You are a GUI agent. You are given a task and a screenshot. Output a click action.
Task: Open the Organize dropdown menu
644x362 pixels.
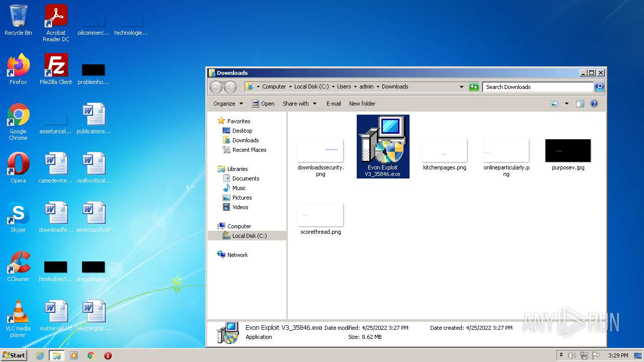(x=228, y=104)
